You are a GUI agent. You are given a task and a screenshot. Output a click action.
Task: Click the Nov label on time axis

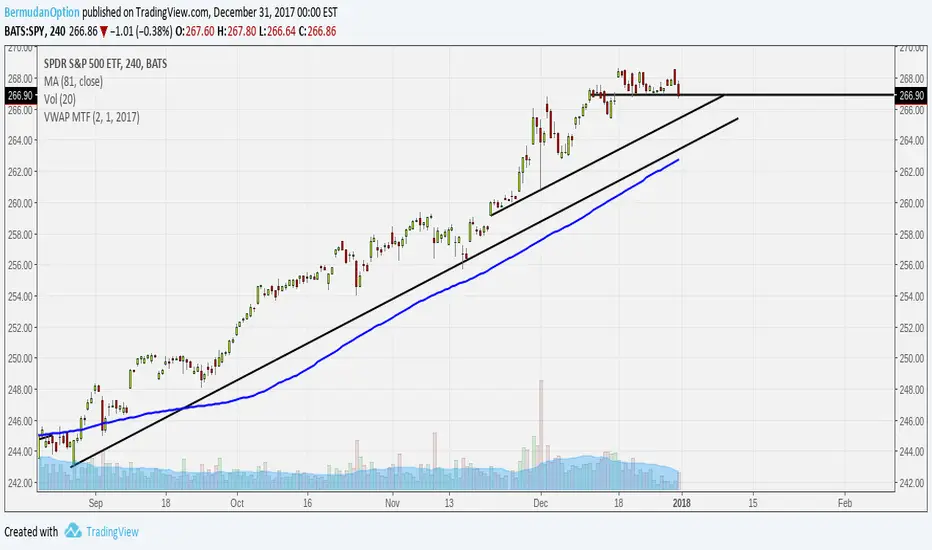tap(392, 503)
